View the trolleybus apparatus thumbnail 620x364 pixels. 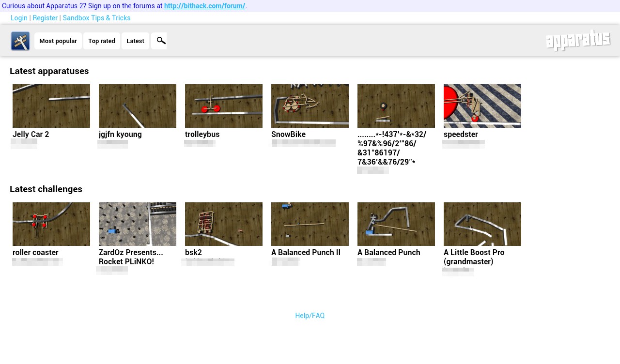click(224, 106)
